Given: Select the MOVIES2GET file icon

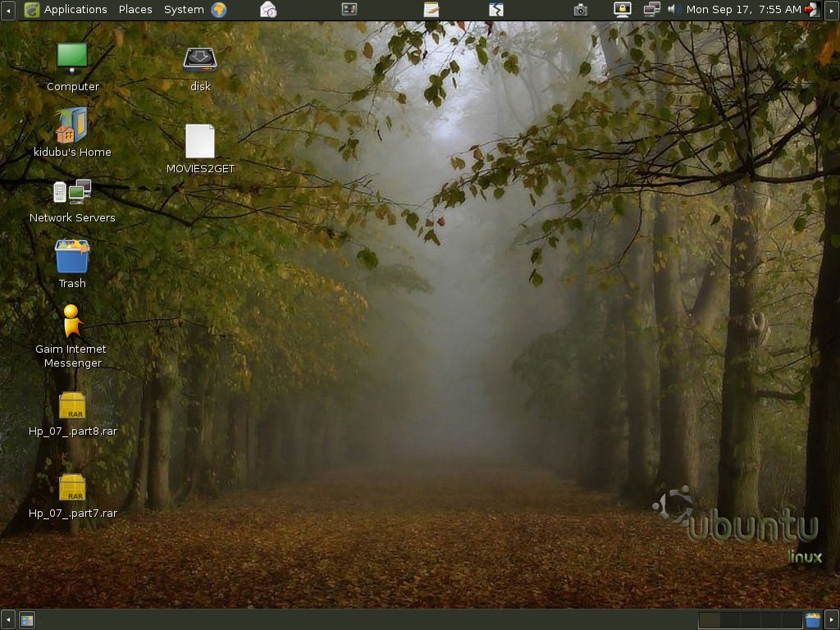Looking at the screenshot, I should tap(200, 141).
